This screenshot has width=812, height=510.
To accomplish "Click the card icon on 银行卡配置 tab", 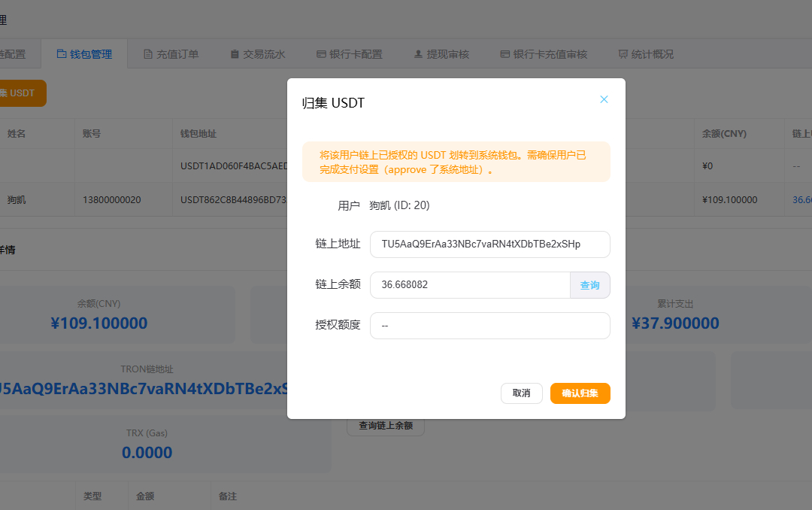I will tap(321, 54).
